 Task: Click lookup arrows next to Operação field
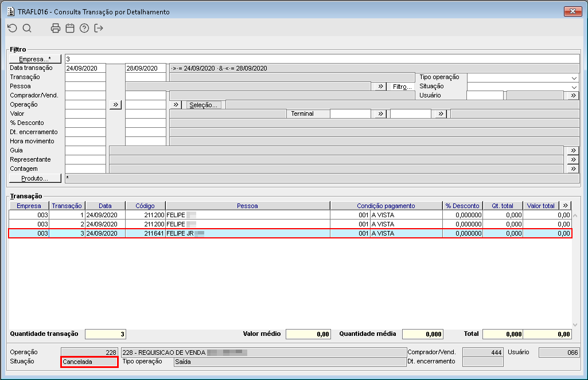[115, 104]
